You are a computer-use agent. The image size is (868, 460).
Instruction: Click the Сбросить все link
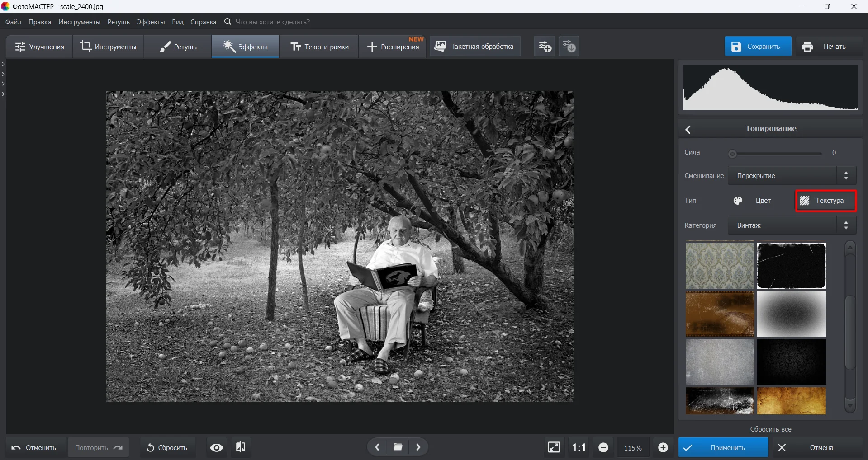771,429
